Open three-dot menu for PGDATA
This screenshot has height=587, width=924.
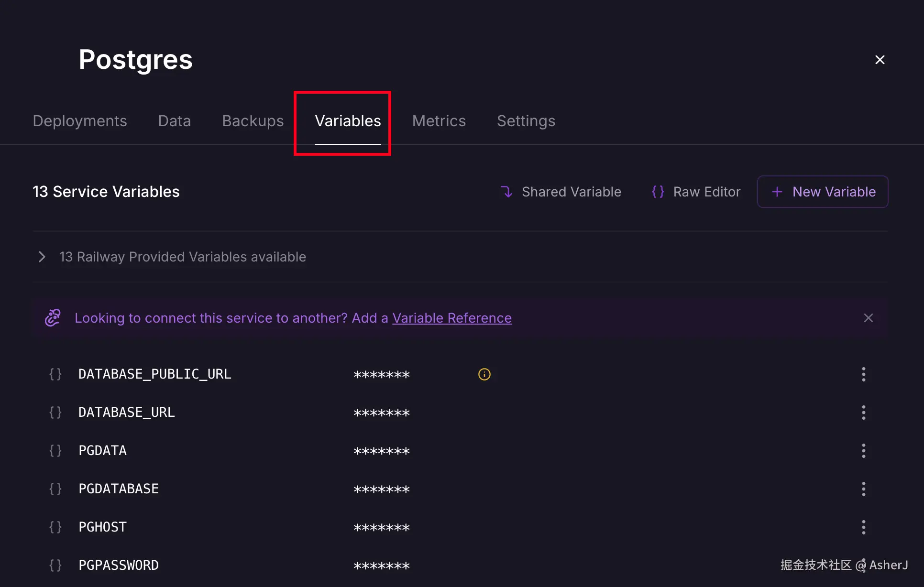pos(863,451)
